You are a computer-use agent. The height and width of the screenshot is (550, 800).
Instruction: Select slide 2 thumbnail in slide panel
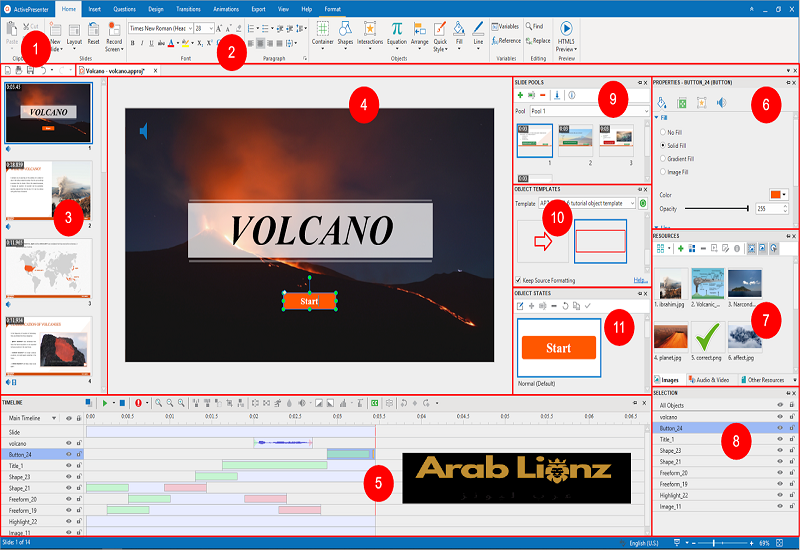48,191
